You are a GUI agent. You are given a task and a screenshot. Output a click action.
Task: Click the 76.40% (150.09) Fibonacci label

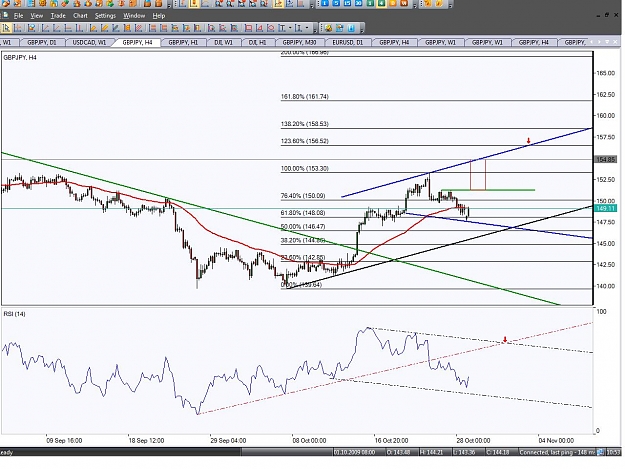point(303,196)
